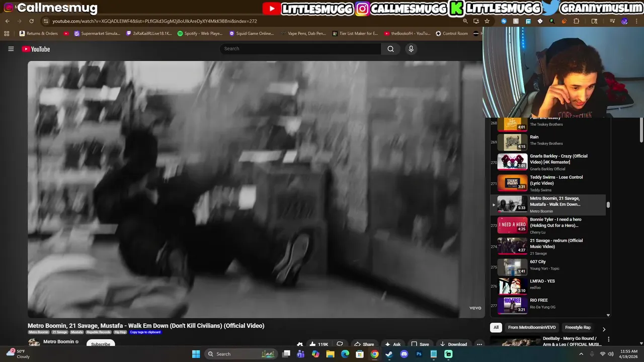The height and width of the screenshot is (362, 644).
Task: Play 21 Savage - redrum playlist item
Action: click(x=548, y=246)
